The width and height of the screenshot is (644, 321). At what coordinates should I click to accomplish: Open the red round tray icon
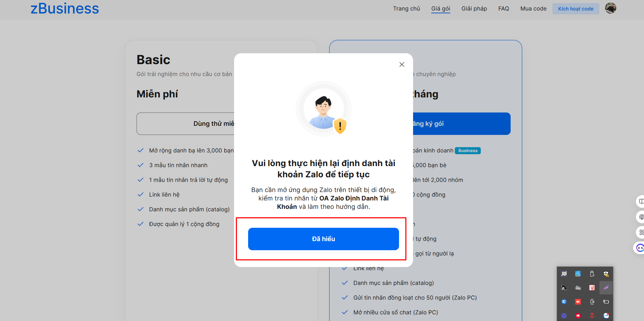578,316
